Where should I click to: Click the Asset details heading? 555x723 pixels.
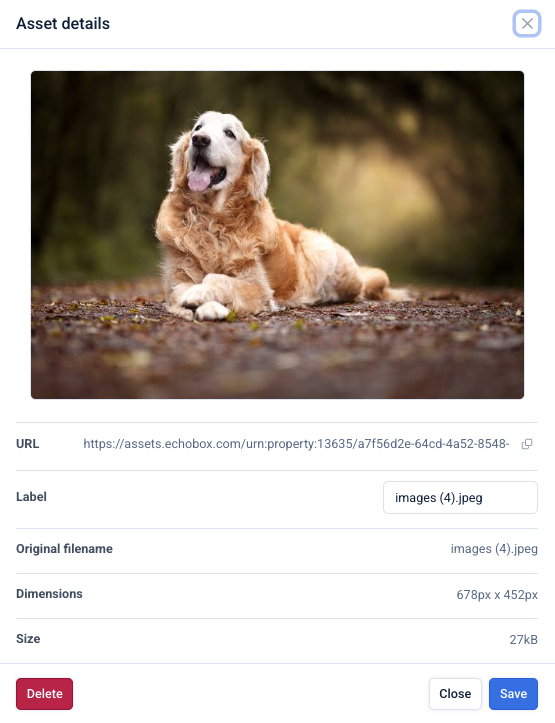coord(63,24)
